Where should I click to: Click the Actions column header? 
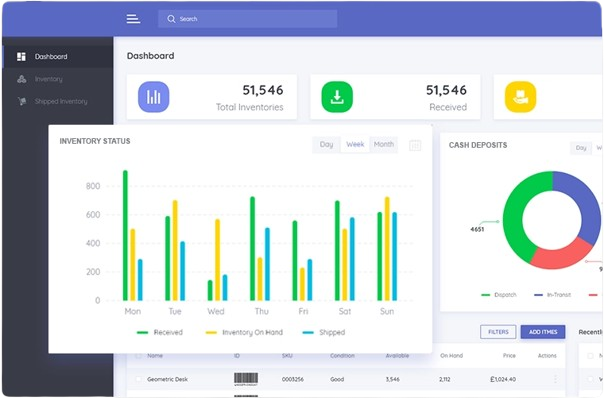[x=547, y=356]
